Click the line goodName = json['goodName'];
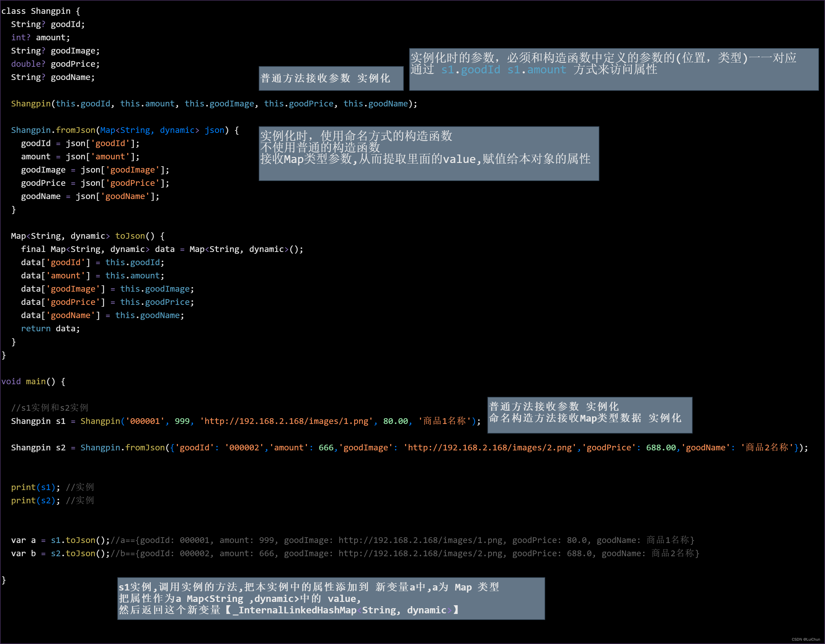The image size is (825, 644). [90, 196]
